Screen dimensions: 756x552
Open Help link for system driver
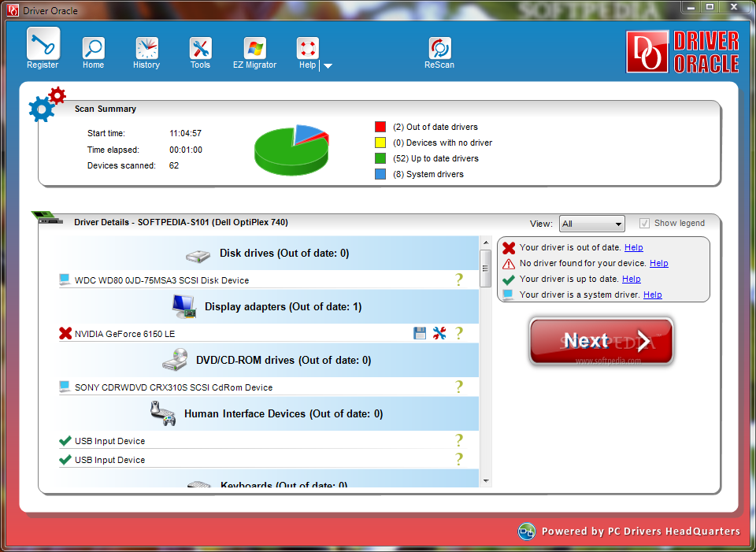[x=652, y=295]
